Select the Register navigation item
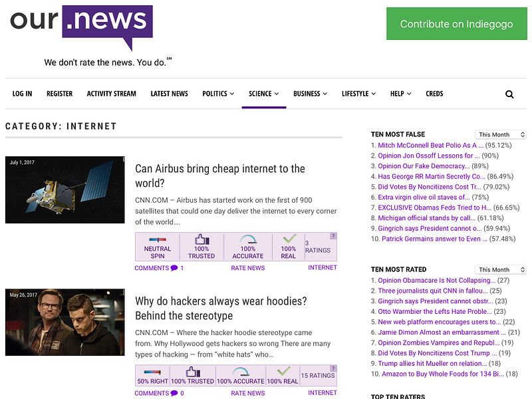Image resolution: width=532 pixels, height=399 pixels. point(59,94)
